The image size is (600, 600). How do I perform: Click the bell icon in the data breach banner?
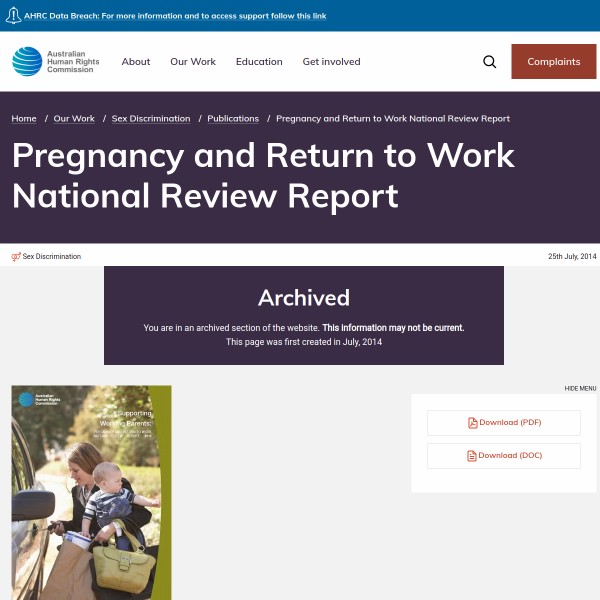(x=14, y=17)
